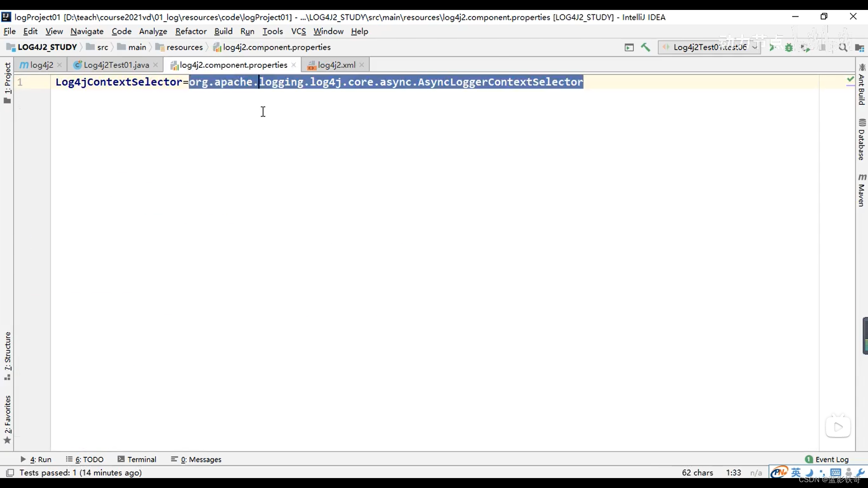The height and width of the screenshot is (488, 868).
Task: Open the Event Log panel
Action: click(x=827, y=460)
